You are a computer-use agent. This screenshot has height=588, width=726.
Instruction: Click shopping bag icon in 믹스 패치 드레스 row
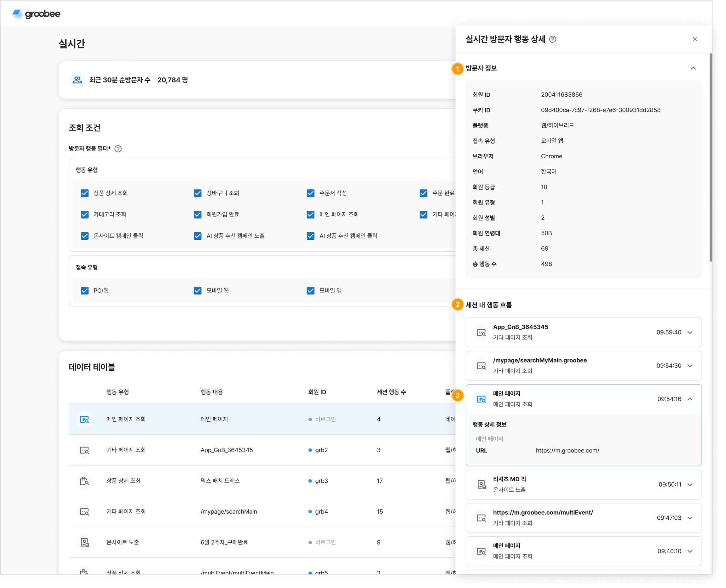click(x=84, y=481)
